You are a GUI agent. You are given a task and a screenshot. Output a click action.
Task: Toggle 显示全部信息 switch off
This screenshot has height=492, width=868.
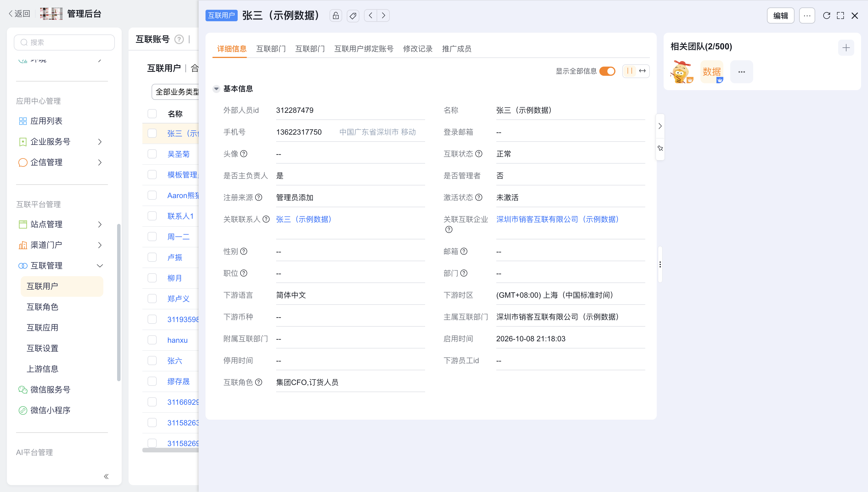point(607,71)
